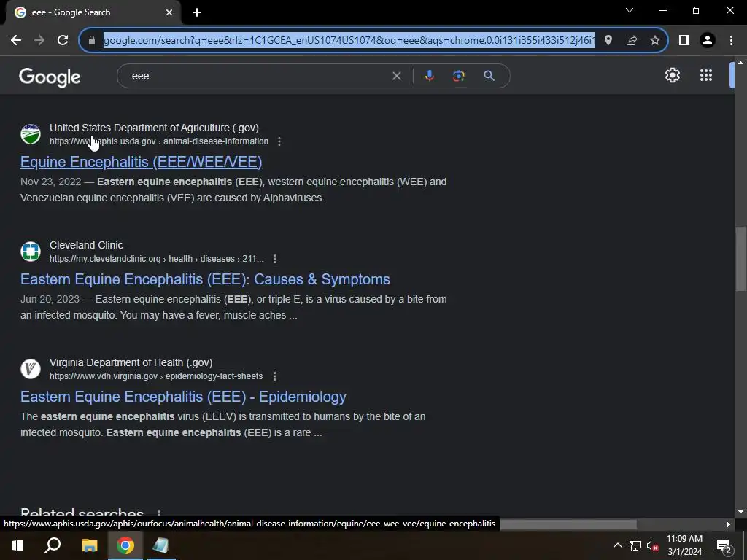Go to Google homepage logo
This screenshot has height=560, width=747.
click(x=50, y=77)
